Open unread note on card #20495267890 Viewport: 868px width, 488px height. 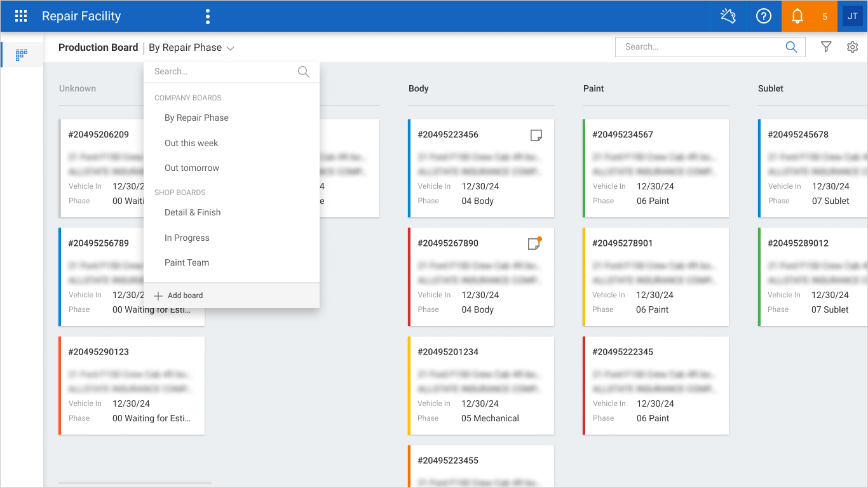[535, 243]
